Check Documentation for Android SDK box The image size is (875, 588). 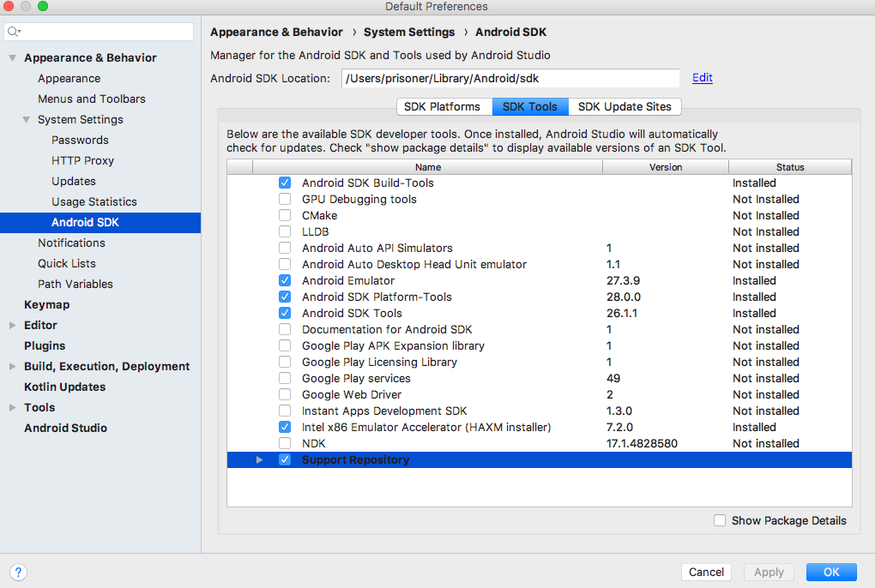click(285, 329)
